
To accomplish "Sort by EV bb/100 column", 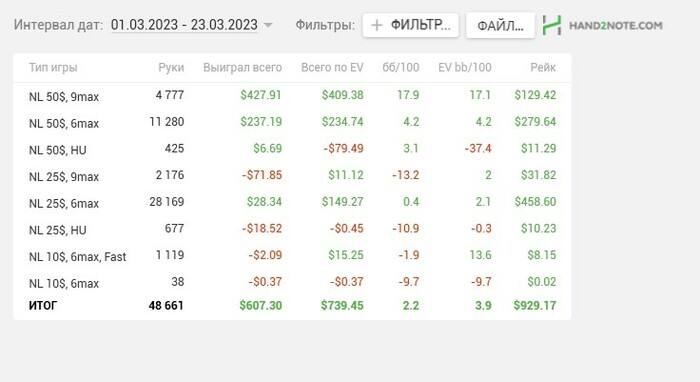I will (465, 67).
